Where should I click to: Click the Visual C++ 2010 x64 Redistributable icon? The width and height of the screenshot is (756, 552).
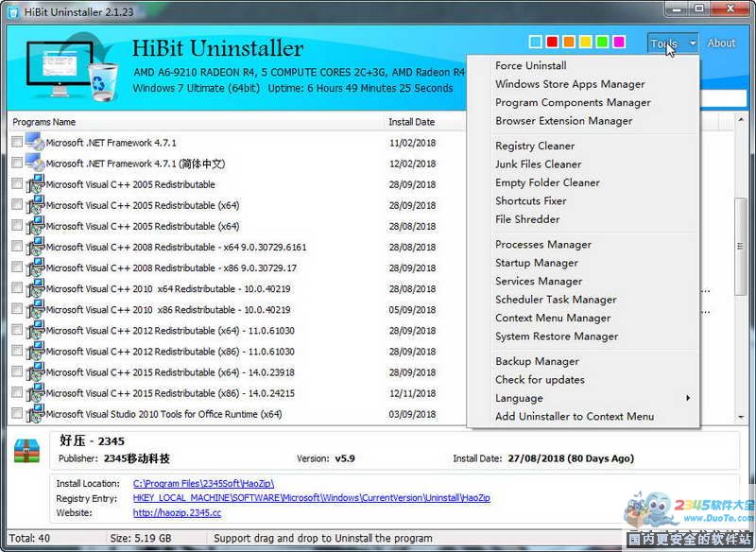tap(35, 287)
